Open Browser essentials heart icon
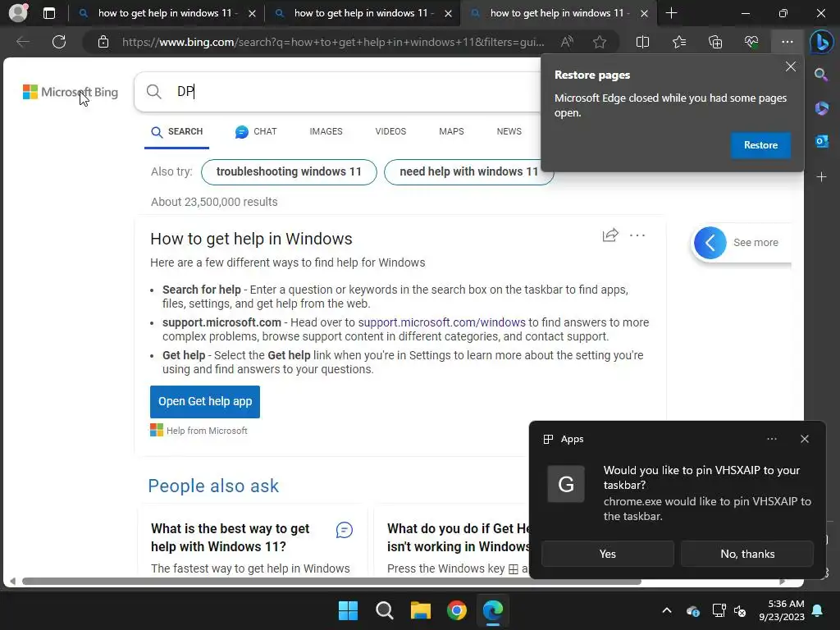This screenshot has height=630, width=840. coord(751,42)
